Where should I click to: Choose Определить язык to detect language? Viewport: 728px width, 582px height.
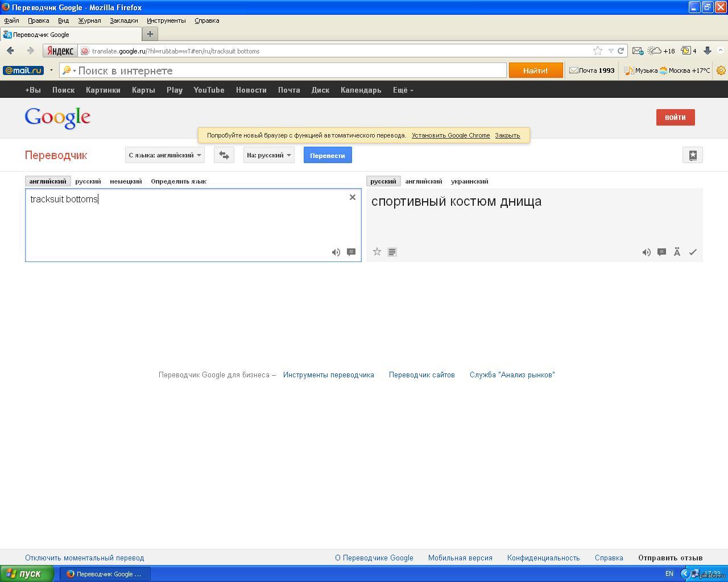point(179,181)
